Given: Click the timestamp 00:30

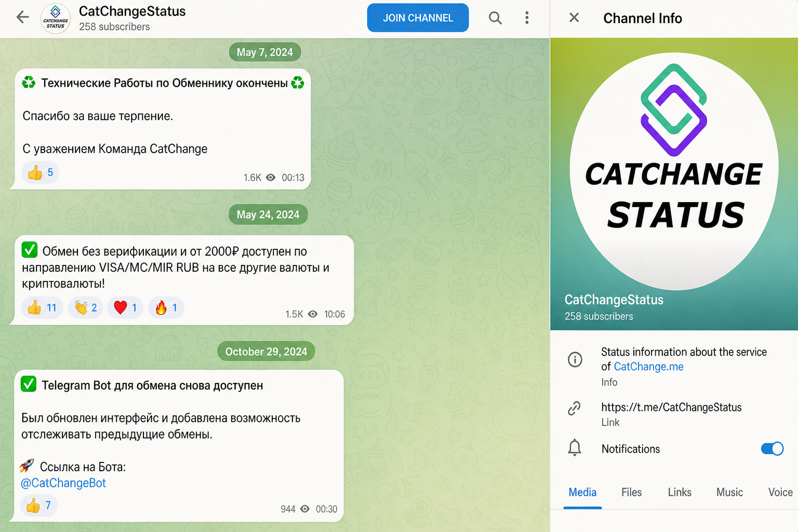Looking at the screenshot, I should point(326,509).
